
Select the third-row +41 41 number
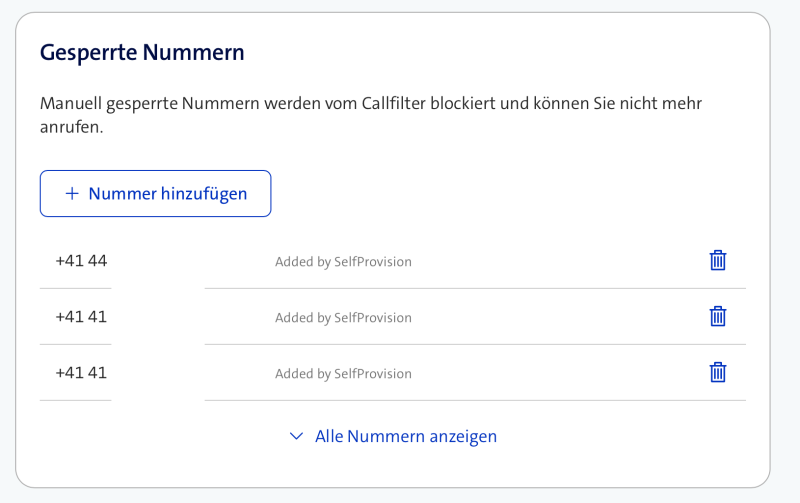click(x=81, y=373)
